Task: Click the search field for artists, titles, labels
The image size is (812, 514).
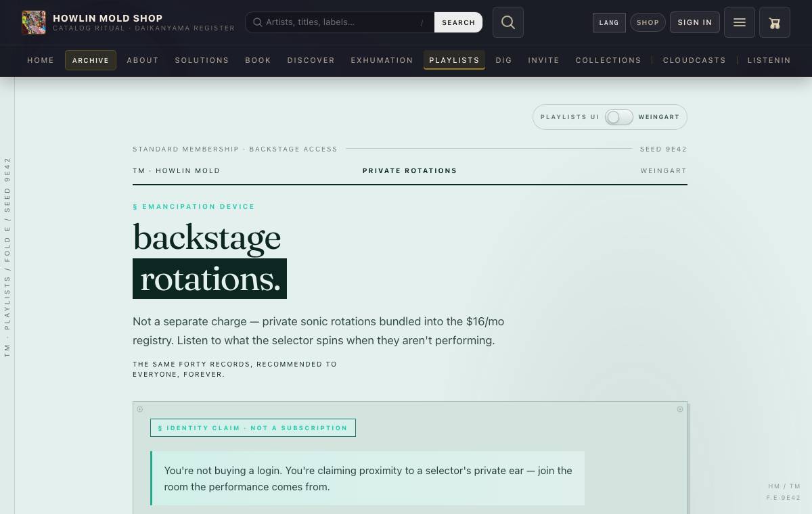Action: click(x=340, y=22)
